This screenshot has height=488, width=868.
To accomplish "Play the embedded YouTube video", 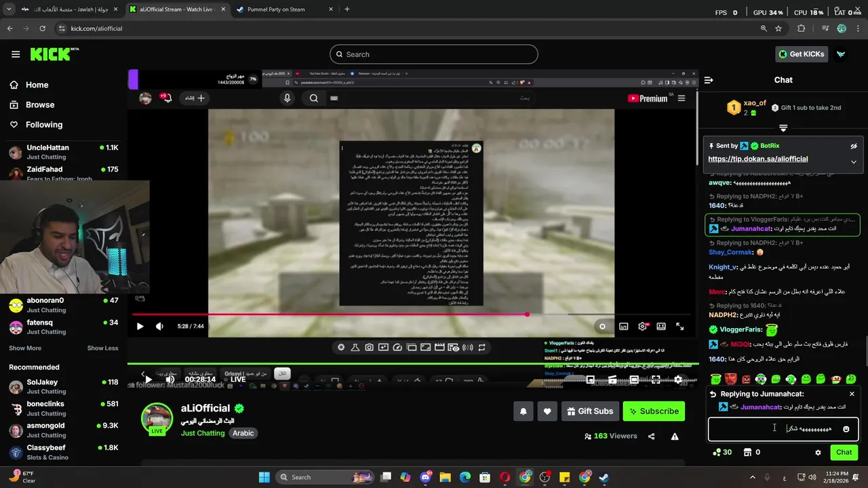I will [140, 327].
